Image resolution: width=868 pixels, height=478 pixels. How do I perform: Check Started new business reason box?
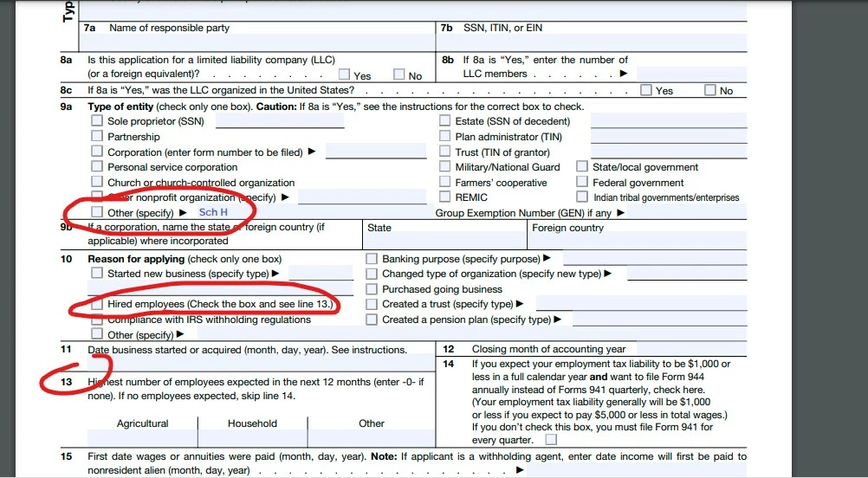pos(97,273)
